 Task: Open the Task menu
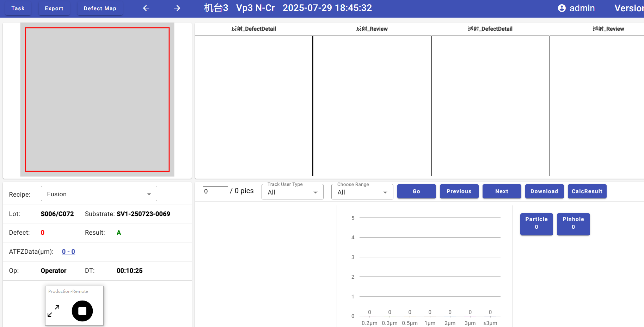(18, 8)
